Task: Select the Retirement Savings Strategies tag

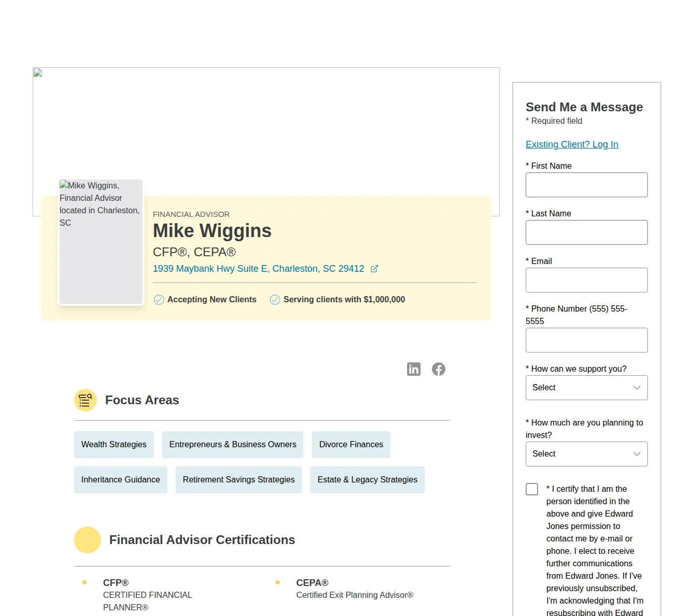Action: 239,480
